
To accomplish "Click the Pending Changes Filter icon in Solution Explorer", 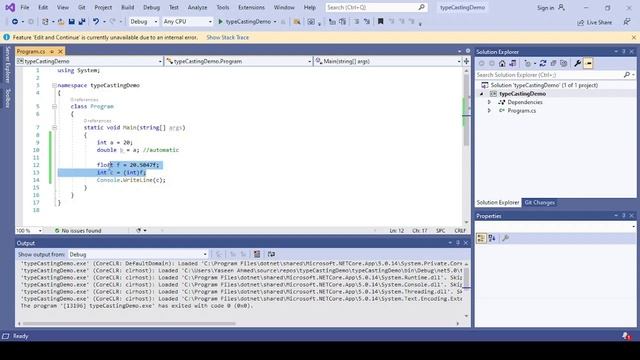I will (x=528, y=64).
